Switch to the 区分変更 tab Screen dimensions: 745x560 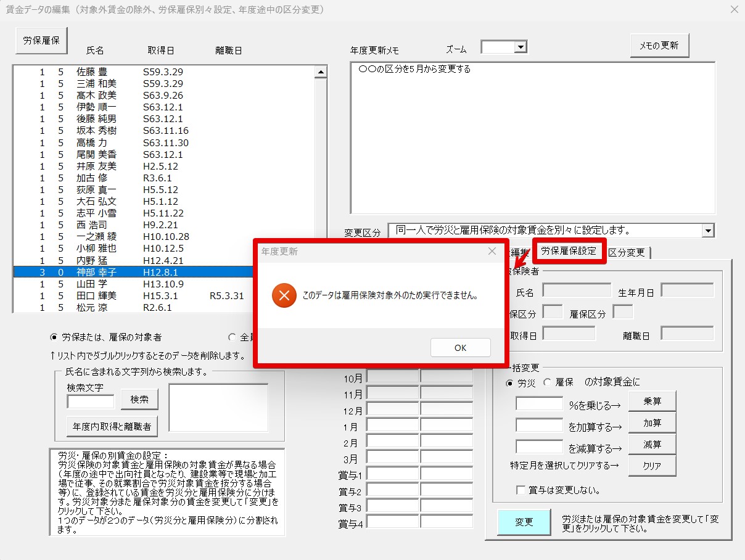(627, 252)
